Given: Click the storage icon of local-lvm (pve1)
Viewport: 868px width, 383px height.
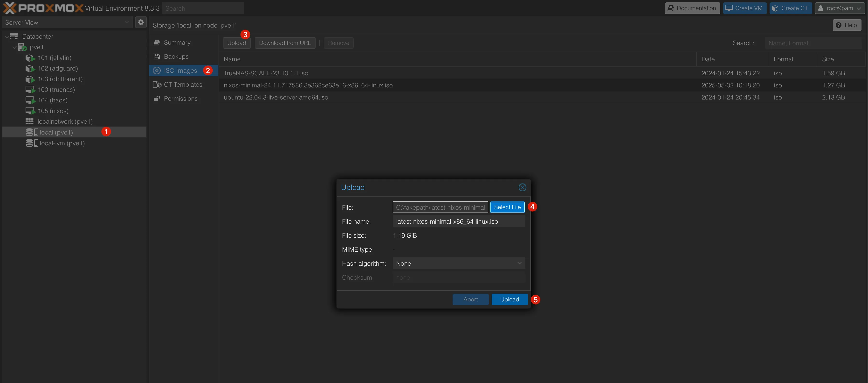Looking at the screenshot, I should coord(32,143).
